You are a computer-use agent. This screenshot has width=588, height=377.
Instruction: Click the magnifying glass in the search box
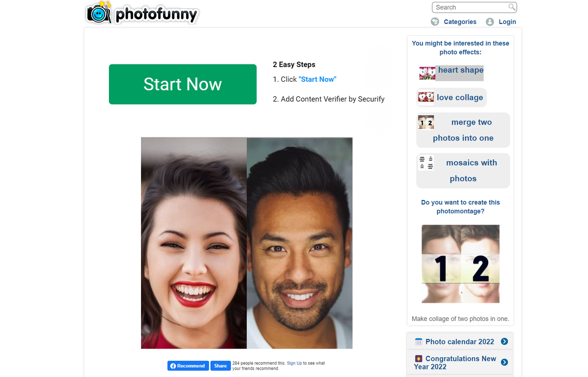point(511,7)
